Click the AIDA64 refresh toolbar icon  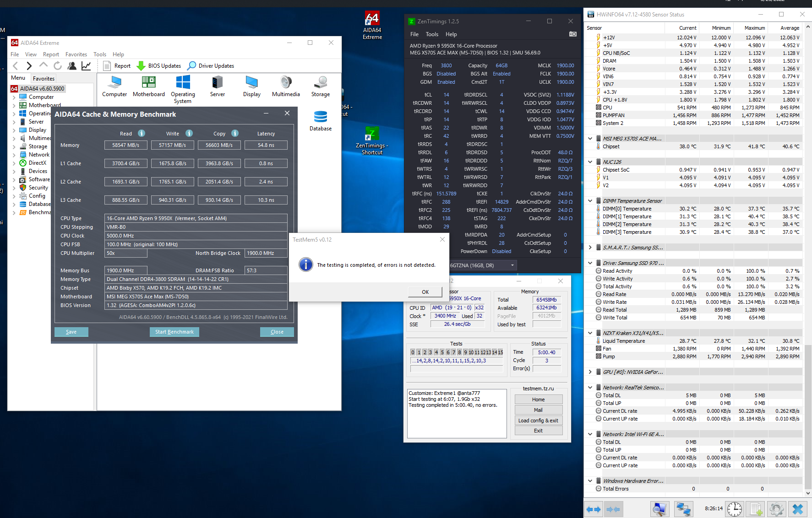(x=58, y=66)
